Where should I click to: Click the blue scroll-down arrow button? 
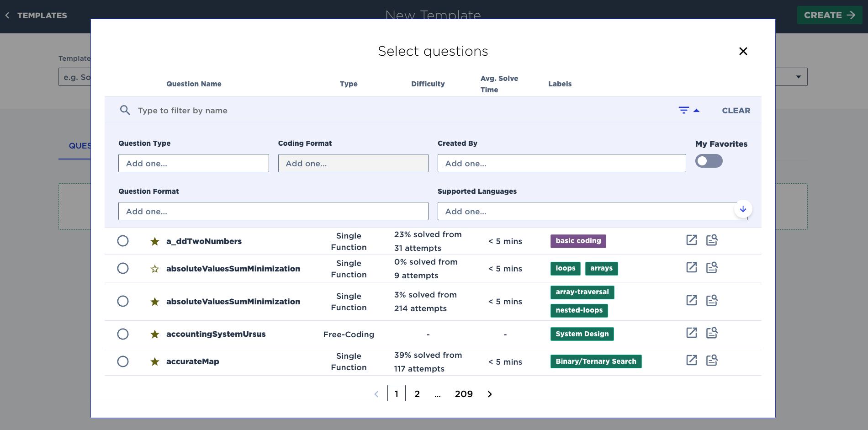coord(743,209)
